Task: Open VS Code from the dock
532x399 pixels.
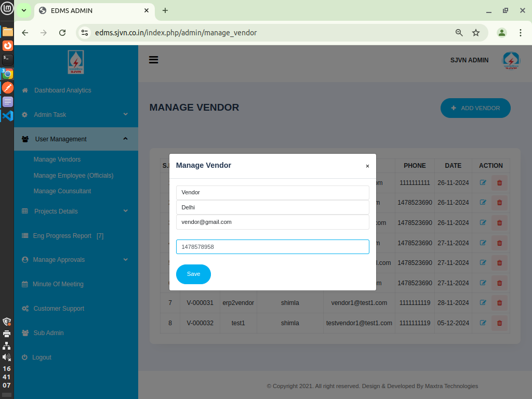Action: coord(7,116)
